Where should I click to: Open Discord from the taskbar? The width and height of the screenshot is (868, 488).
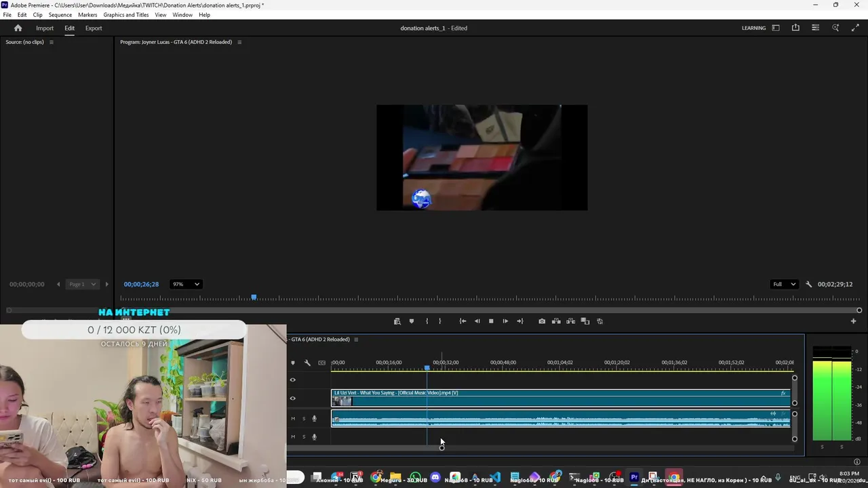coord(435,478)
